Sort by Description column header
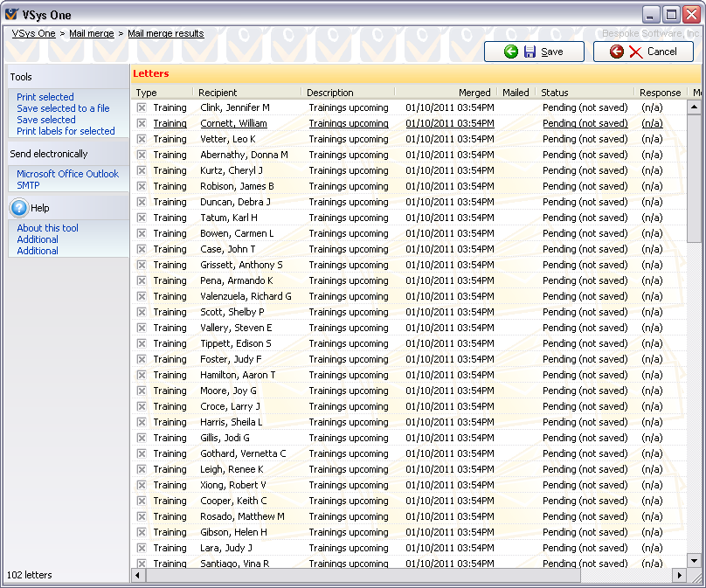Screen dimensions: 706x588 (348, 93)
